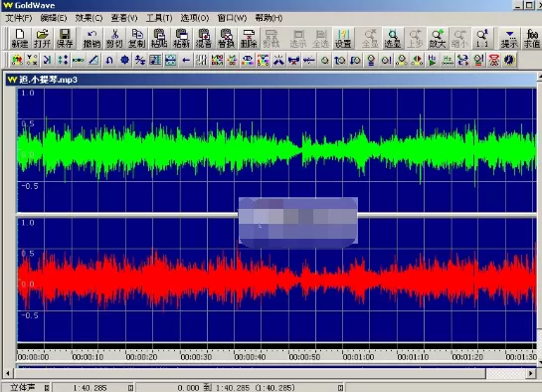This screenshot has width=542, height=392.
Task: Open the 设置 selection settings button
Action: click(343, 39)
